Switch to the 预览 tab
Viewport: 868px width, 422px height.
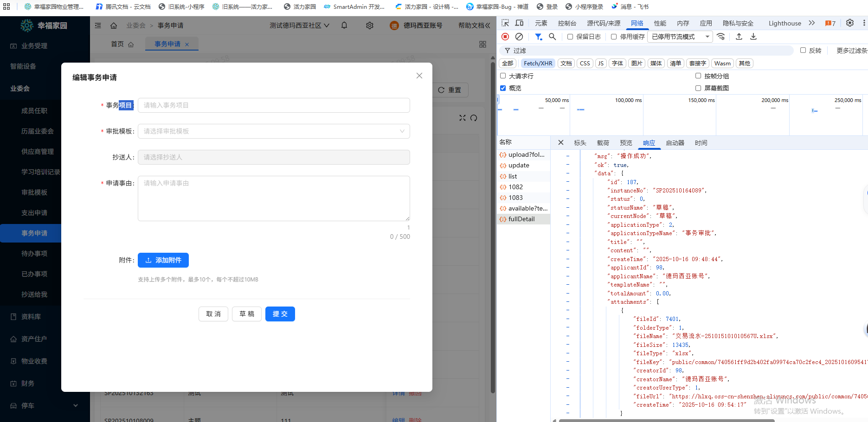[626, 143]
